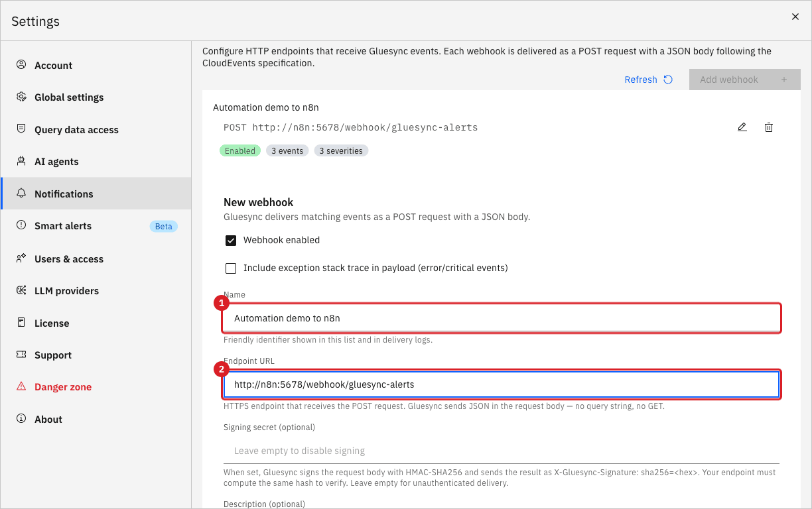The height and width of the screenshot is (509, 812).
Task: Click the Smart alerts warning circle icon
Action: (x=21, y=225)
